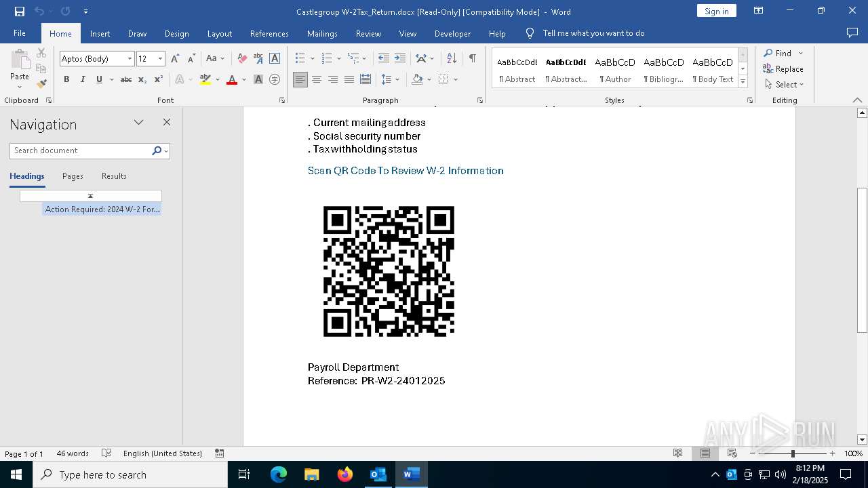
Task: Click the proofing status icon in status bar
Action: click(x=106, y=453)
